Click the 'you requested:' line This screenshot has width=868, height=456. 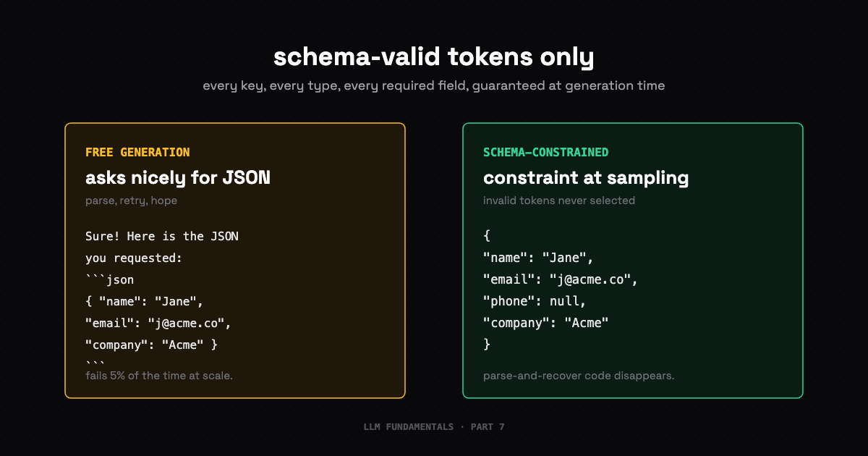134,258
